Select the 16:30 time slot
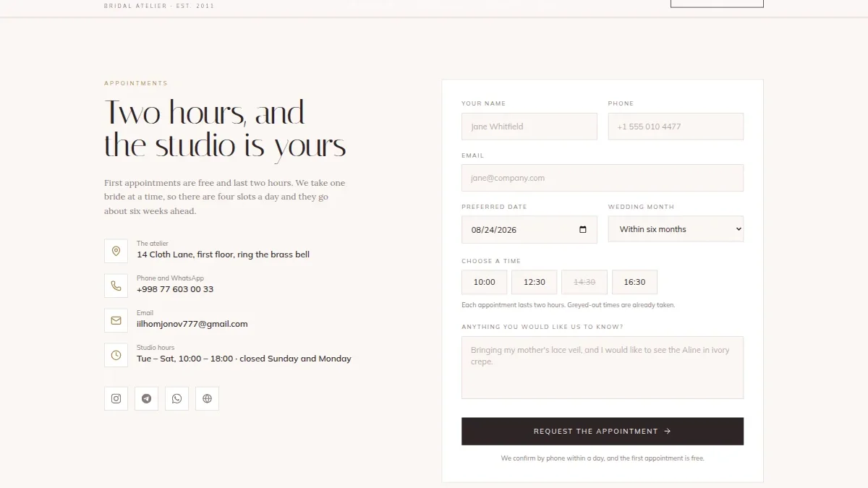The image size is (868, 488). [634, 282]
